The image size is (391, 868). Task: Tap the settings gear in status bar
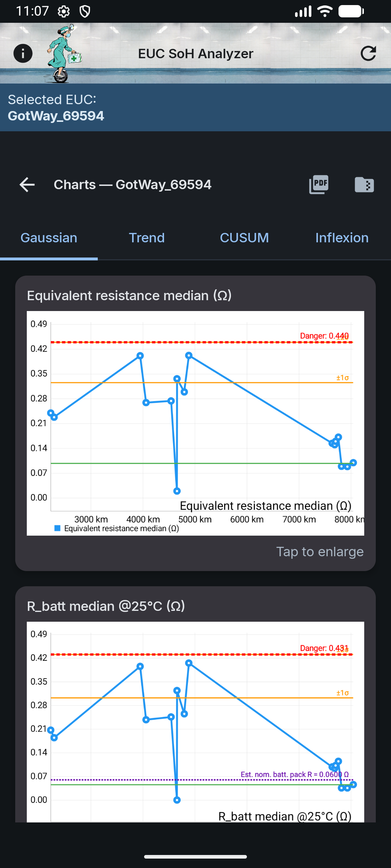pos(64,12)
